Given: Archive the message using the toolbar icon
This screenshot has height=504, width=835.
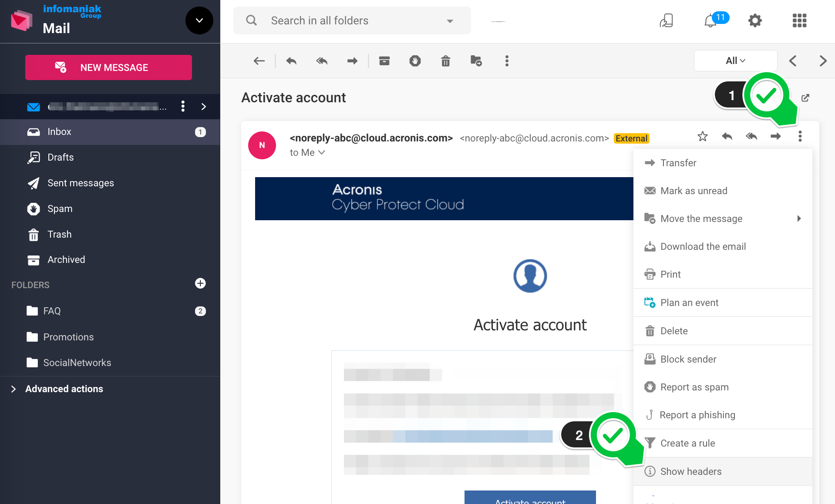Looking at the screenshot, I should 384,61.
